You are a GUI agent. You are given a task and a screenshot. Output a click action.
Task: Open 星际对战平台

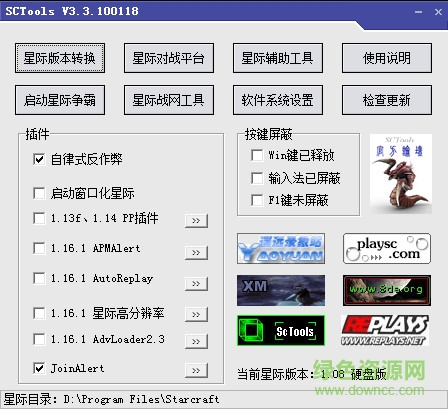click(169, 58)
